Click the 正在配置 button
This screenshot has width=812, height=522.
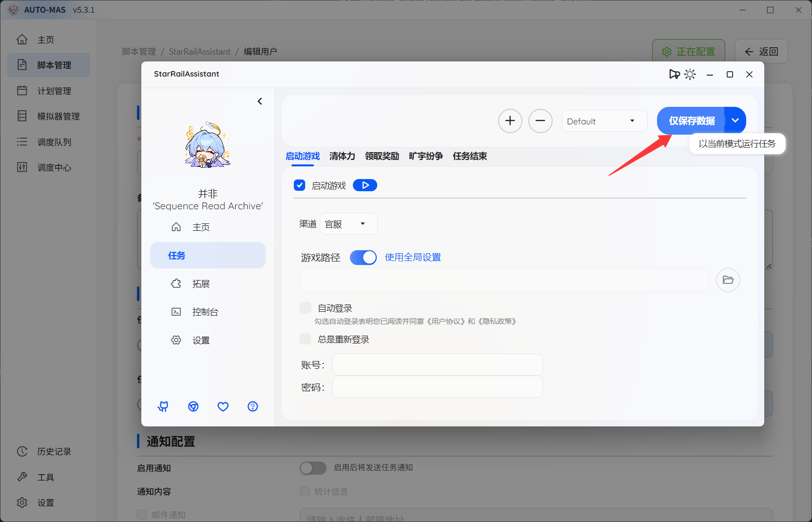click(688, 51)
